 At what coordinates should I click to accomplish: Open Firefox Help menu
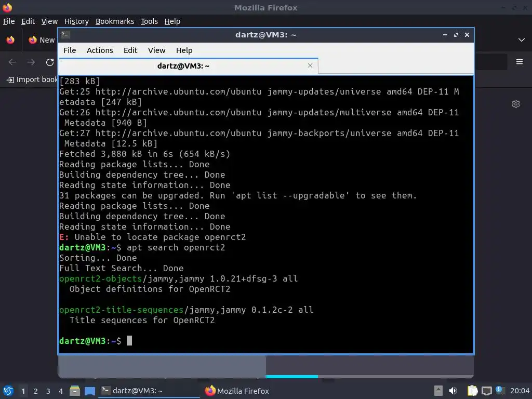172,21
